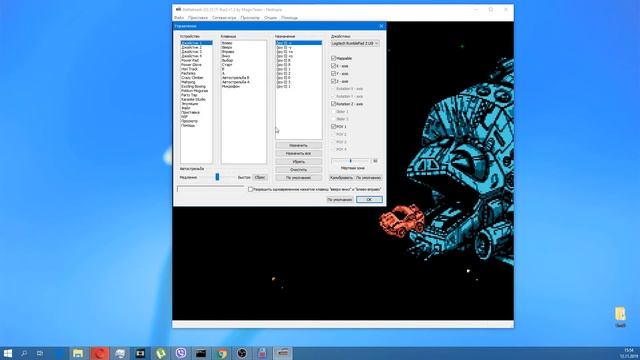Select Power Pad in device list
640x360 pixels.
[x=196, y=60]
